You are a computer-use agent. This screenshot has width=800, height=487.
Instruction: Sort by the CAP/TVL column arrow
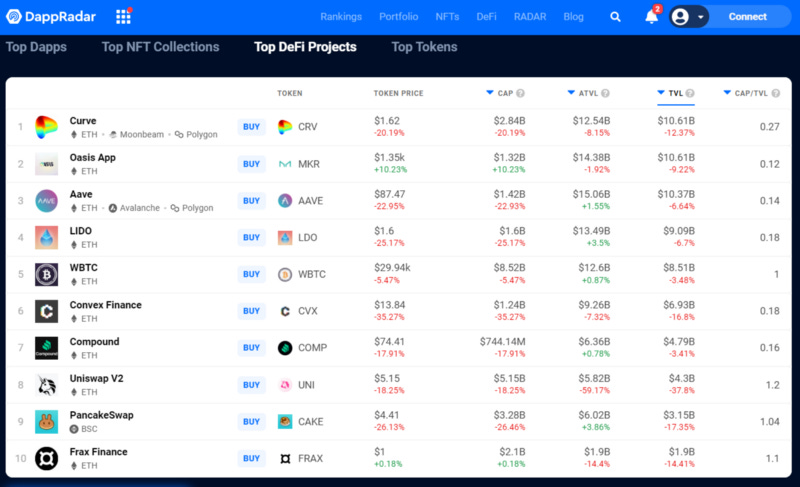coord(727,93)
